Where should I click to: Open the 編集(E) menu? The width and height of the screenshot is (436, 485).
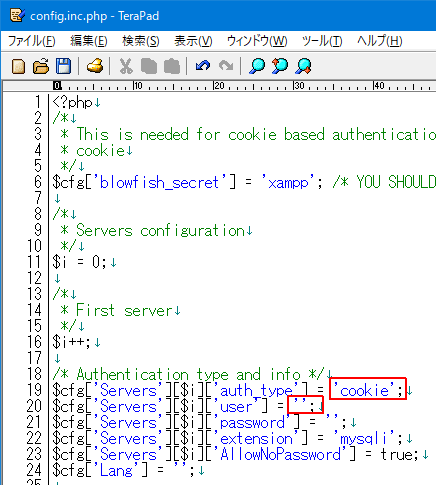click(89, 41)
